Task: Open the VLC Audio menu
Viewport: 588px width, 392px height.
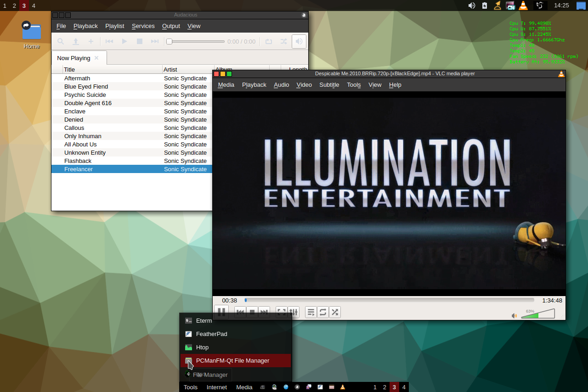Action: click(282, 85)
